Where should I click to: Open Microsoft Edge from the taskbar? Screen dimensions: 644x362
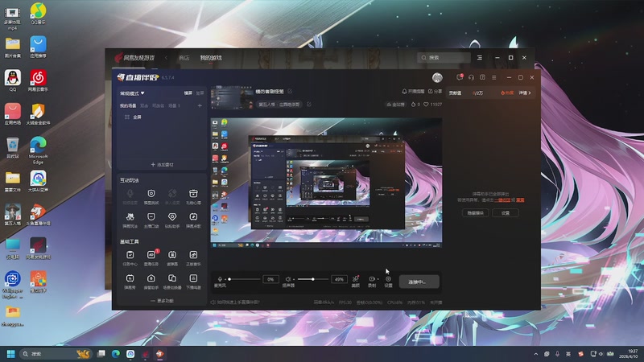coord(116,354)
